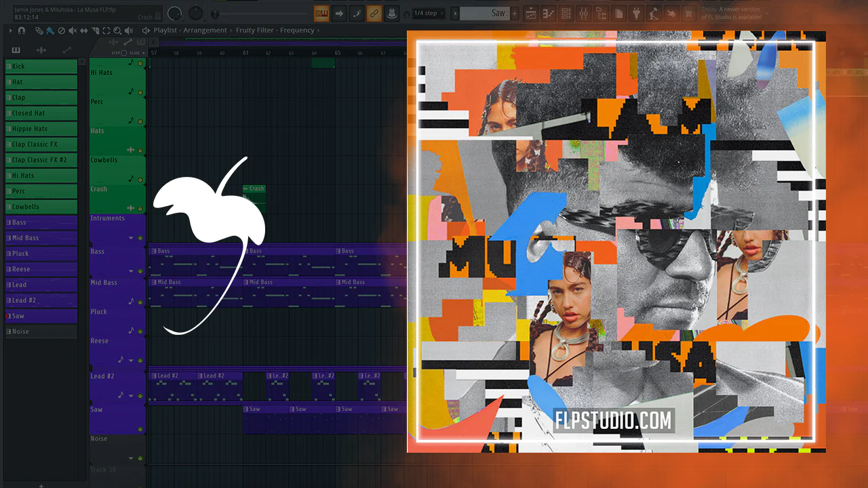Click the playlist snap magnet icon
The width and height of the screenshot is (868, 488).
pos(22,30)
